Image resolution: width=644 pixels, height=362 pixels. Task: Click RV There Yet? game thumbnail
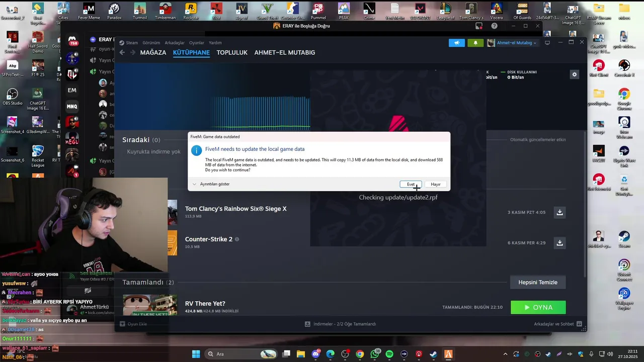pos(150,305)
